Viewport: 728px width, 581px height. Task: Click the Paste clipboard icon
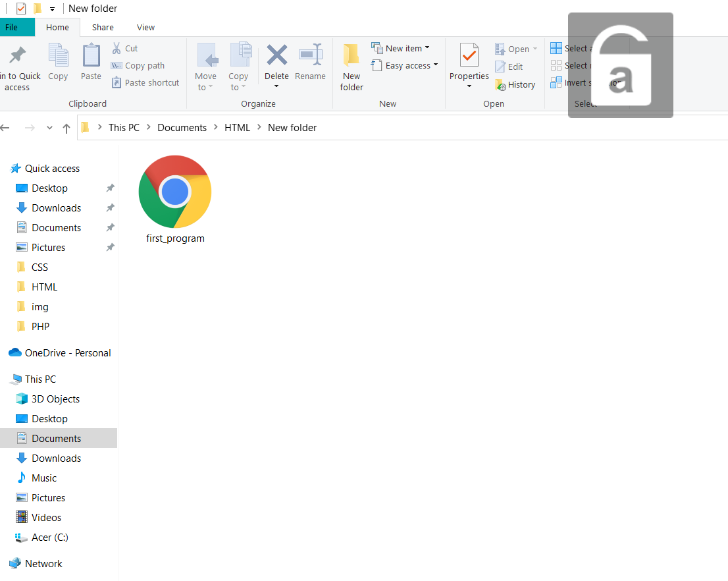click(91, 56)
